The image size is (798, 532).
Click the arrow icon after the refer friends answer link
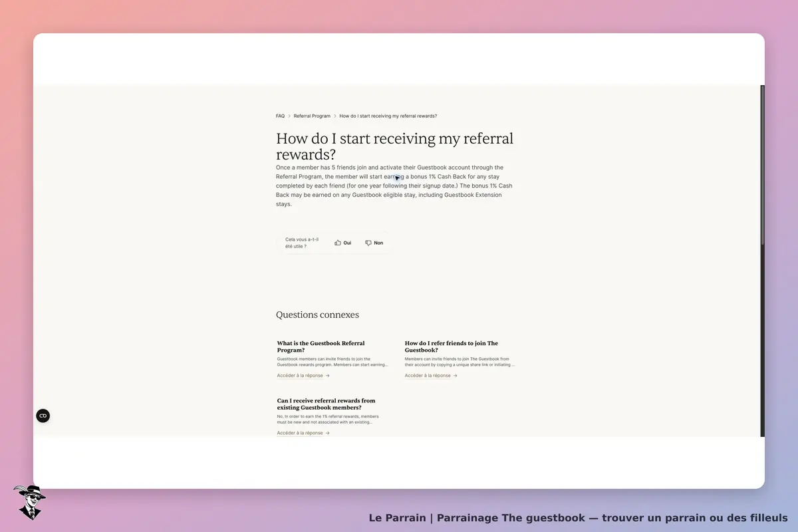(x=455, y=376)
